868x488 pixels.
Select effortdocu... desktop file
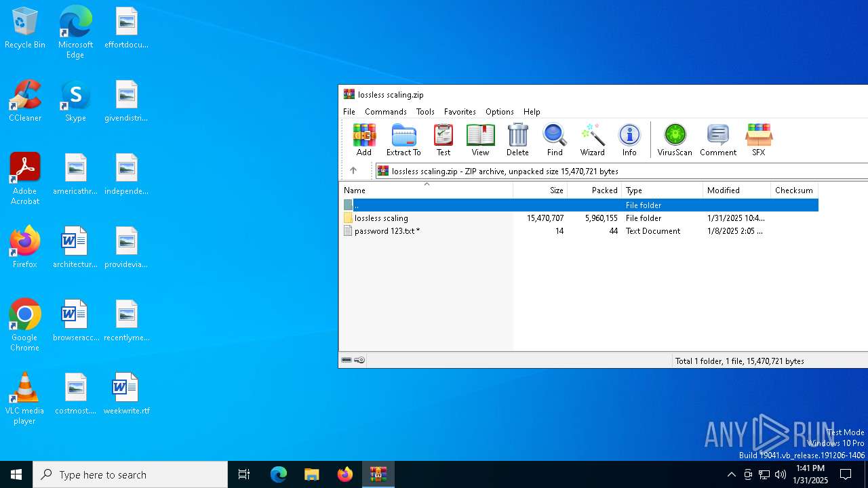tap(126, 28)
